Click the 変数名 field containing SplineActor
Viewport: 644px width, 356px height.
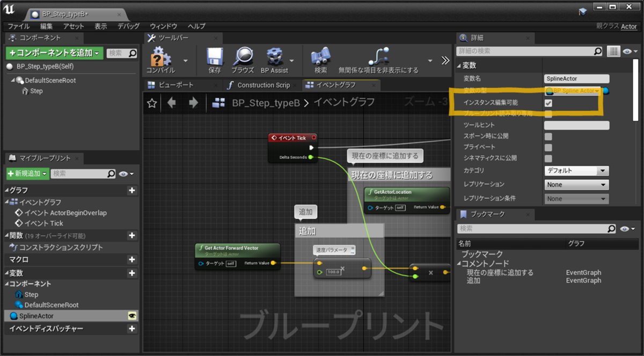click(576, 79)
